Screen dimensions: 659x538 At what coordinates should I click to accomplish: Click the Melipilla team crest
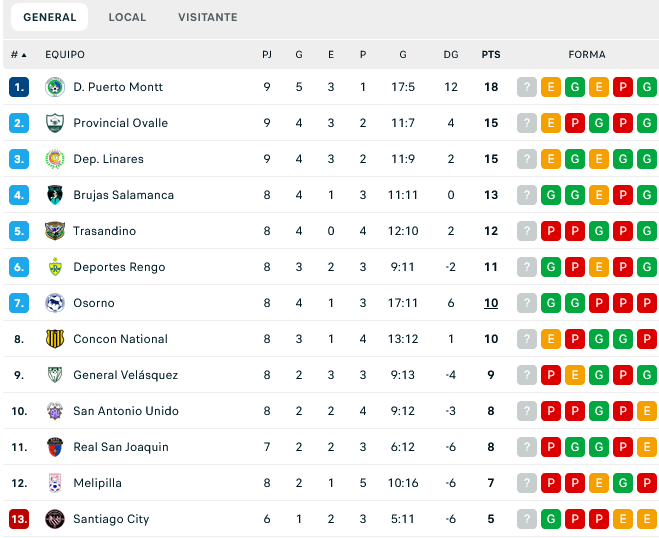tap(55, 483)
